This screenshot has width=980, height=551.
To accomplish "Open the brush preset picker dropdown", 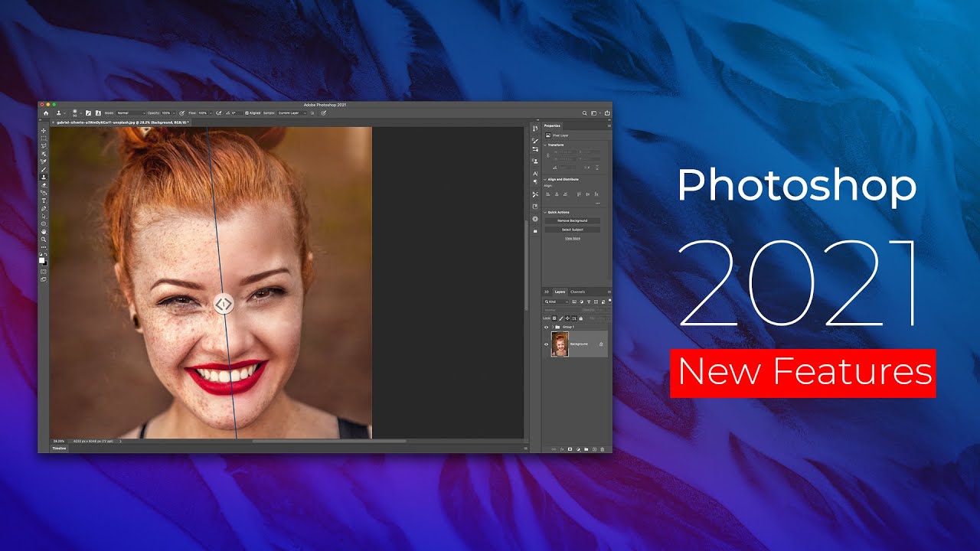I will (x=80, y=113).
